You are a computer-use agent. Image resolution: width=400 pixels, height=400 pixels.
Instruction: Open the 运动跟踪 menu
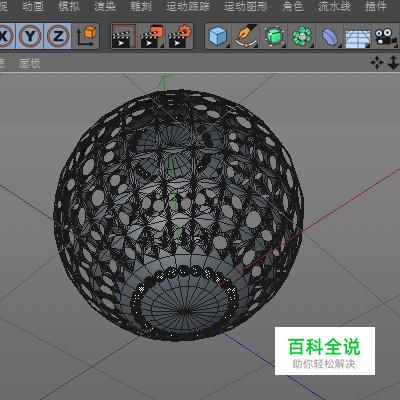click(x=188, y=6)
